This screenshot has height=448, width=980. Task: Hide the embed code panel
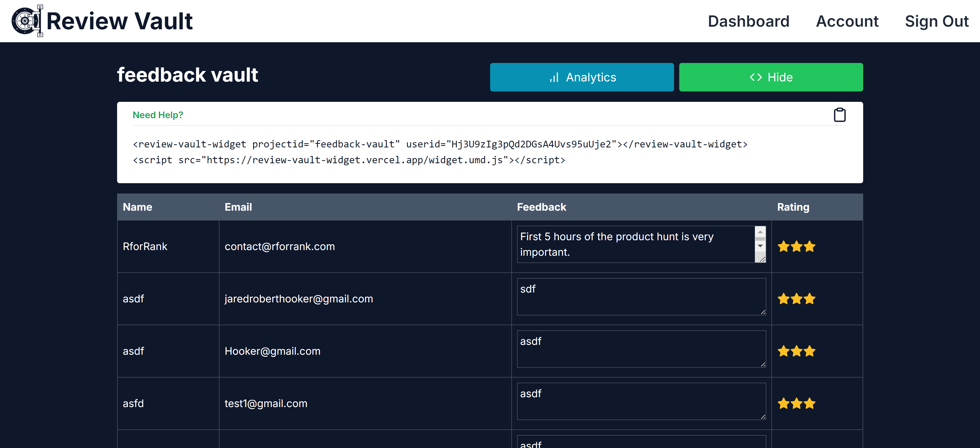click(x=770, y=77)
